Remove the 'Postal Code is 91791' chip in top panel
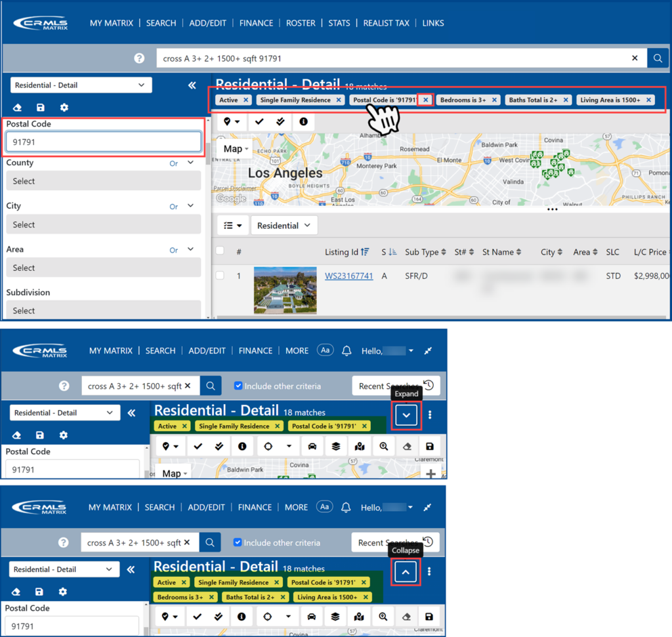The width and height of the screenshot is (672, 637). 425,100
